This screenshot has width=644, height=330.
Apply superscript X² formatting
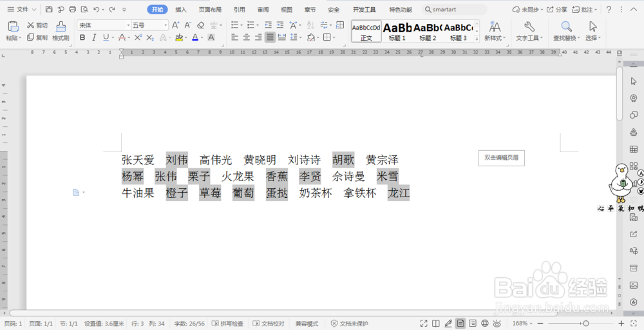click(138, 37)
